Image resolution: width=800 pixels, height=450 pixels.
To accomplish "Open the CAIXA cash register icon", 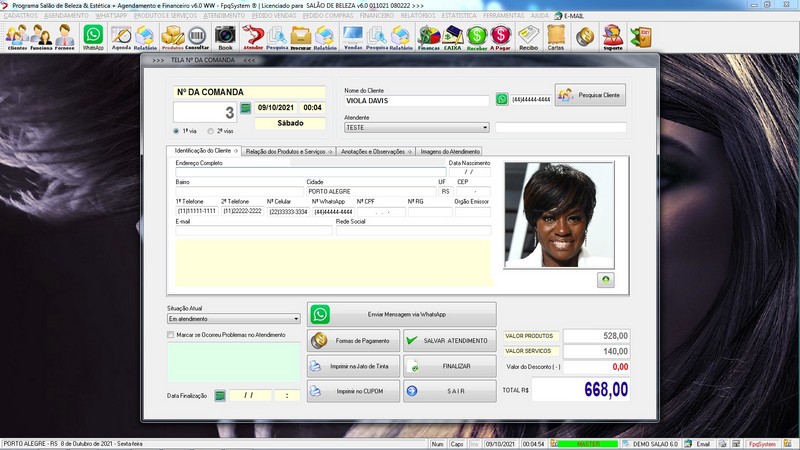I will (x=453, y=38).
